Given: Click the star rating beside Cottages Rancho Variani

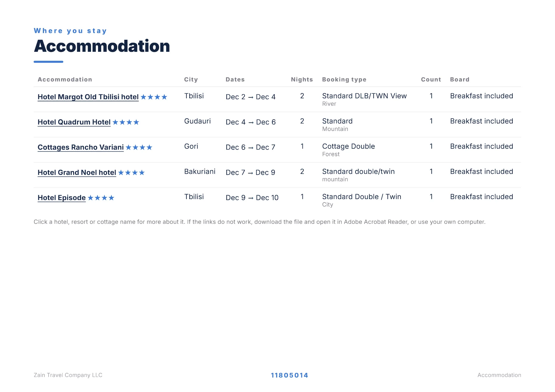Looking at the screenshot, I should click(x=139, y=147).
